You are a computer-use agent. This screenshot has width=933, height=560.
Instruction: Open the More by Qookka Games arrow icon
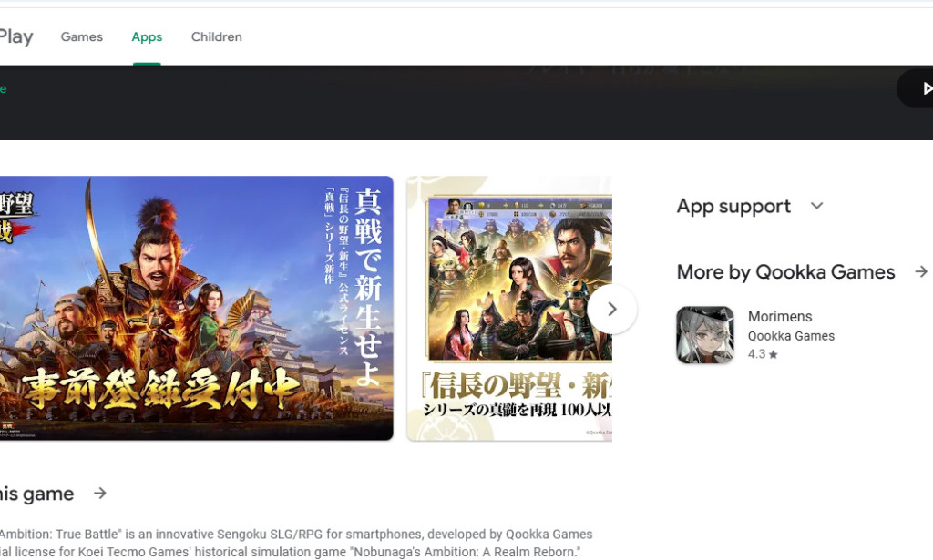[922, 271]
